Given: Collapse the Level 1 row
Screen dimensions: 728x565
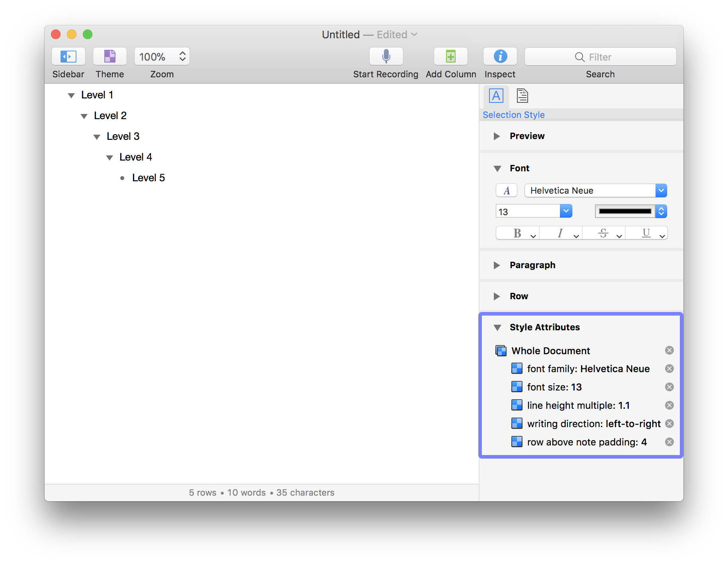Looking at the screenshot, I should (x=71, y=96).
